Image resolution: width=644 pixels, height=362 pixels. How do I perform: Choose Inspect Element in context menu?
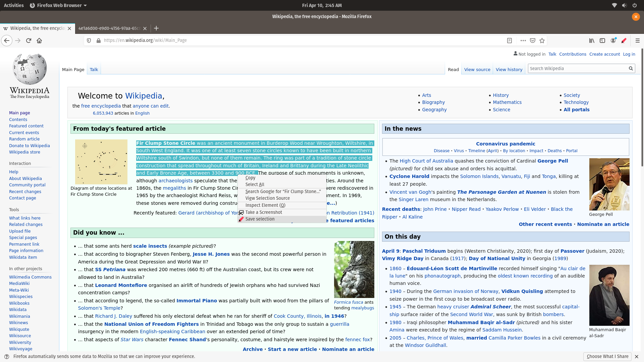282,205
